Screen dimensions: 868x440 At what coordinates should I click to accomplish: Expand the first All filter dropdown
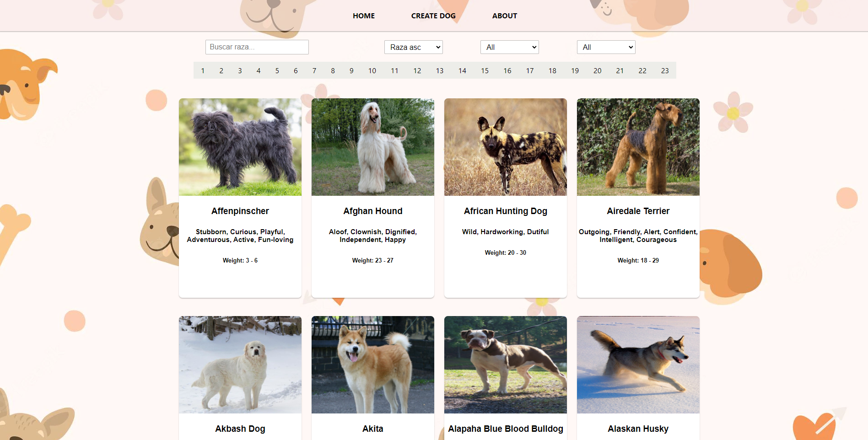(x=509, y=47)
